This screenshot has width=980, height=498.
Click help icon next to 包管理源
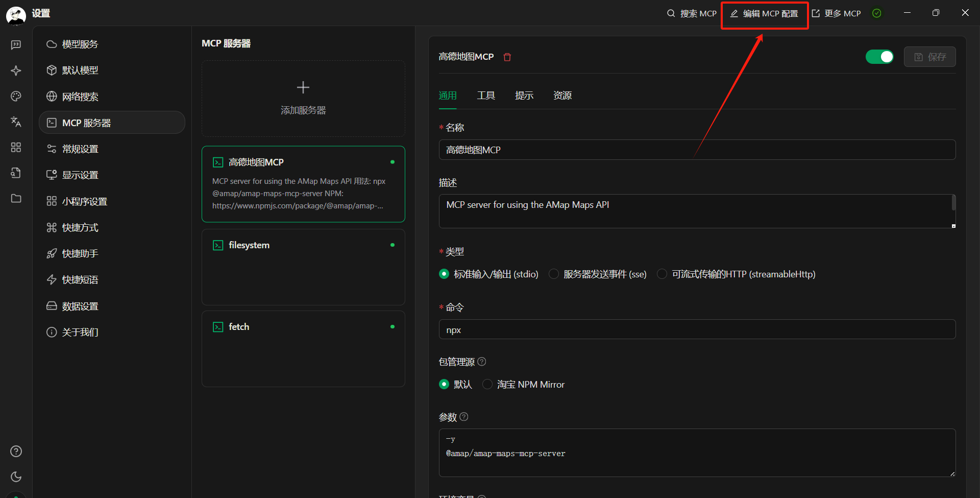pos(481,362)
